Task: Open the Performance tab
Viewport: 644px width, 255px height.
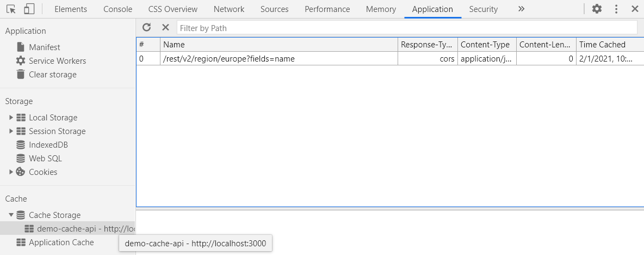Action: point(327,9)
